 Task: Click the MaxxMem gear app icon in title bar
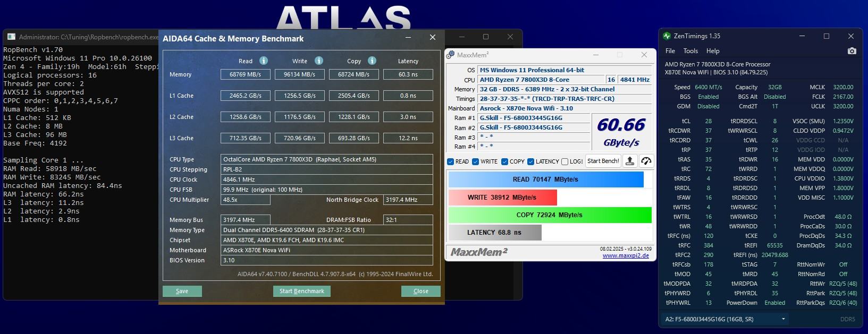[x=451, y=55]
